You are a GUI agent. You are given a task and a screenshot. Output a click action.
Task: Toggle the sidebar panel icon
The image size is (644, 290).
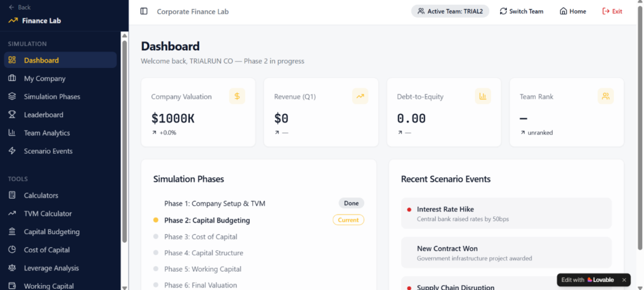144,11
